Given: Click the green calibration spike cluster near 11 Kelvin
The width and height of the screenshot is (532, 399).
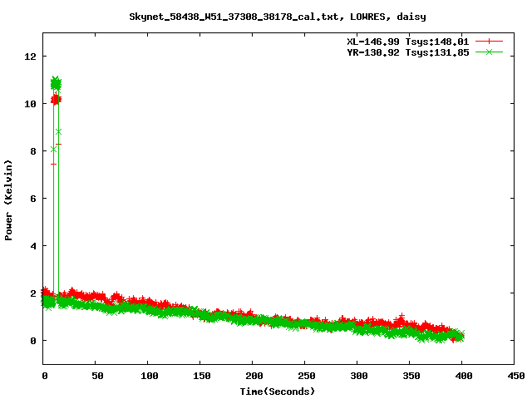Looking at the screenshot, I should 56,84.
